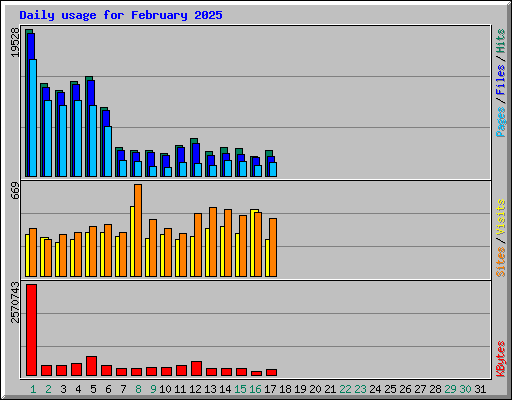This screenshot has height=400, width=512.
Task: Click day label 31 on the axis
Action: click(x=480, y=389)
